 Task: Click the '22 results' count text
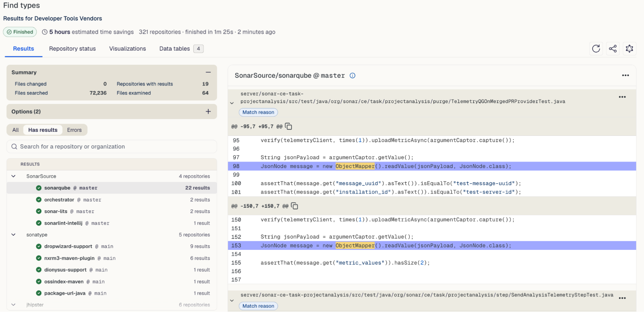(x=197, y=188)
